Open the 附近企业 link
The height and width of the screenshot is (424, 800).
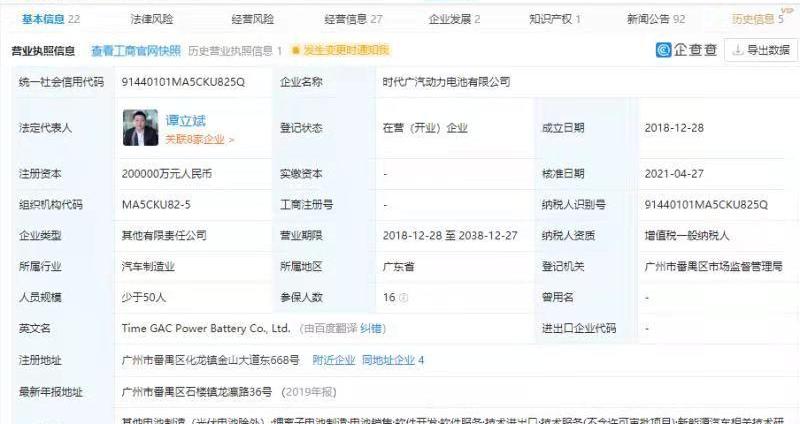(334, 360)
